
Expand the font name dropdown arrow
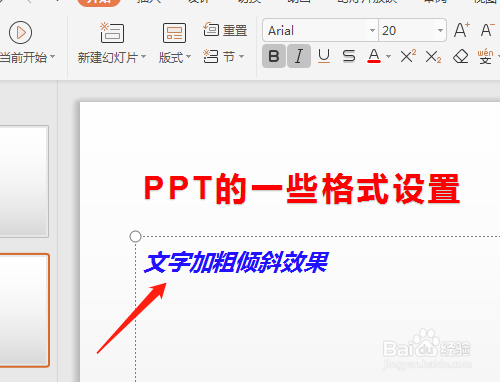[x=372, y=31]
